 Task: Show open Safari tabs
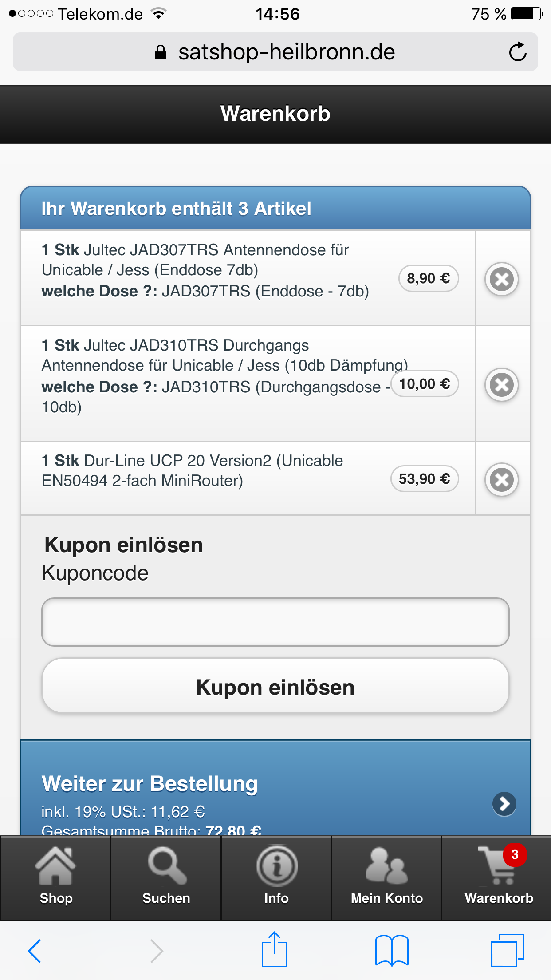508,951
